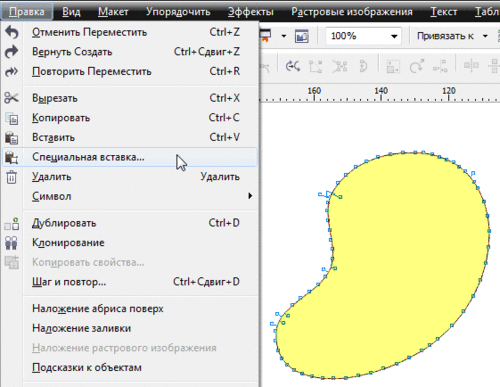500x387 pixels.
Task: Open the Растровые изображения menu
Action: click(x=352, y=12)
